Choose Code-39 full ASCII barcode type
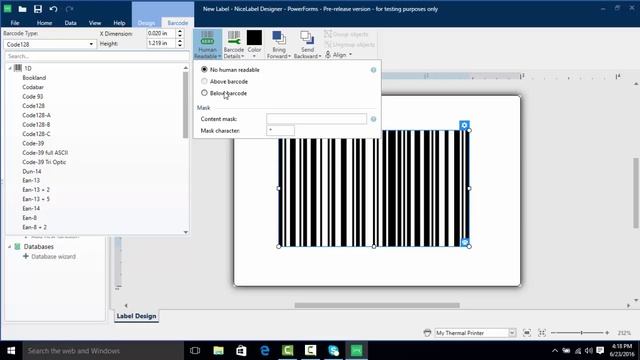 (45, 153)
